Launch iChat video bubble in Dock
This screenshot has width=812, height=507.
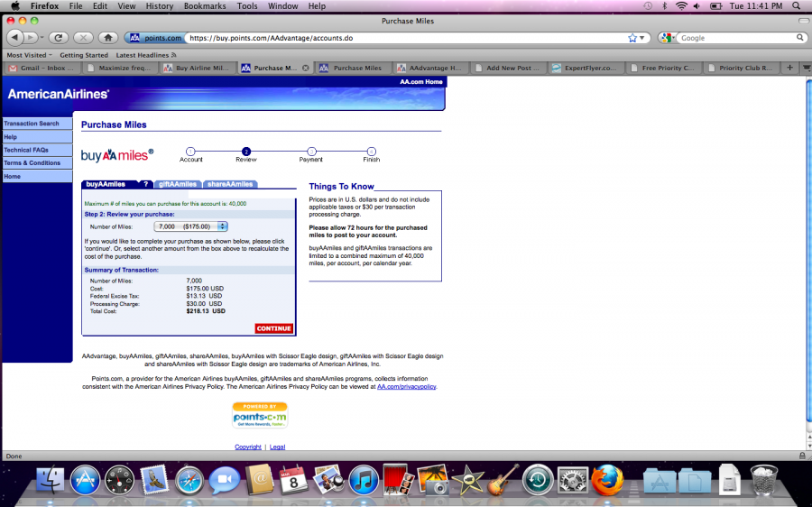pyautogui.click(x=224, y=480)
